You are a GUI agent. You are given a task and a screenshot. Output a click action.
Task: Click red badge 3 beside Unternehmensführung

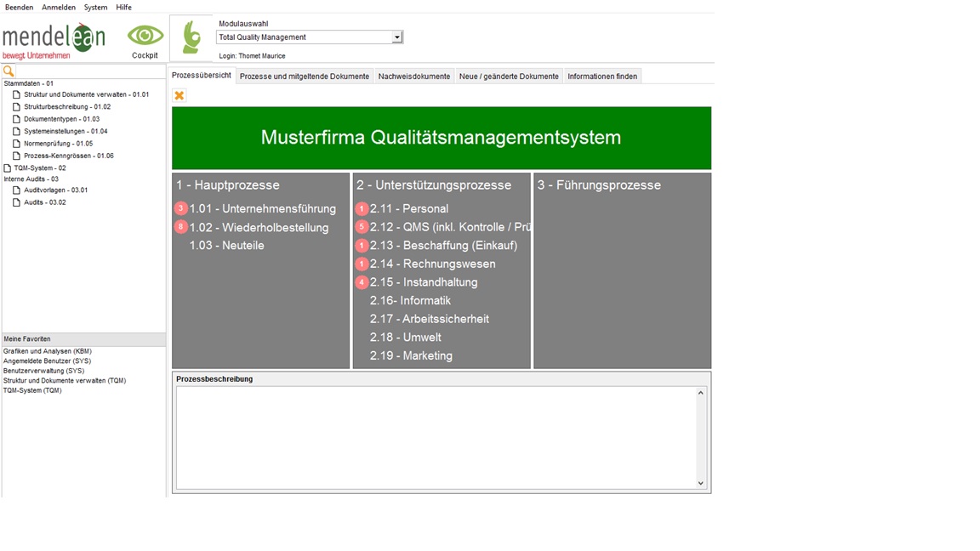[180, 208]
